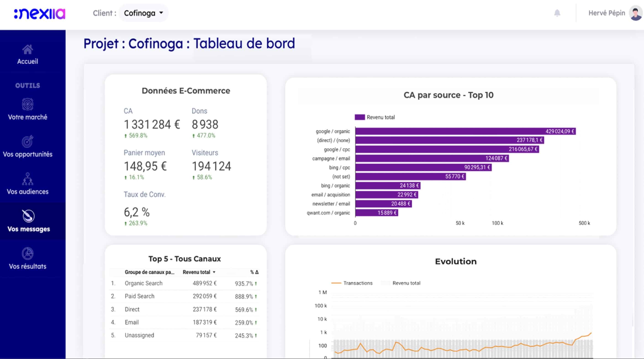Click the orange Transactions legend line
Screen dimensions: 644x359
coord(336,283)
